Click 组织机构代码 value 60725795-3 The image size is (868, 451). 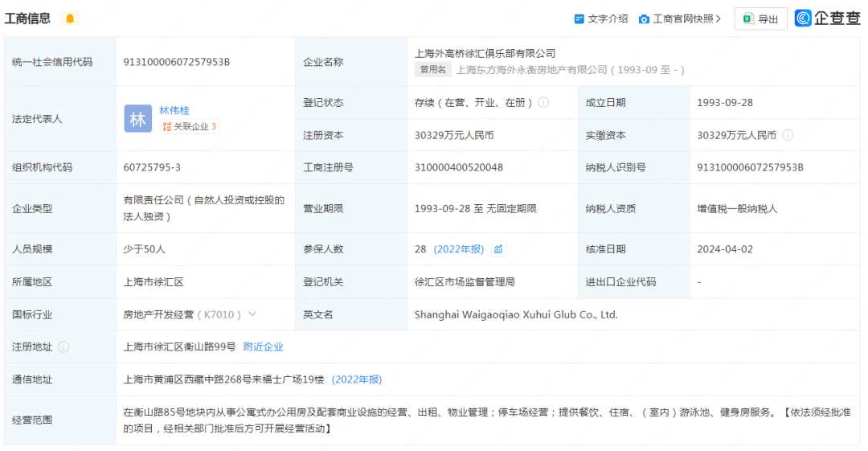(152, 167)
